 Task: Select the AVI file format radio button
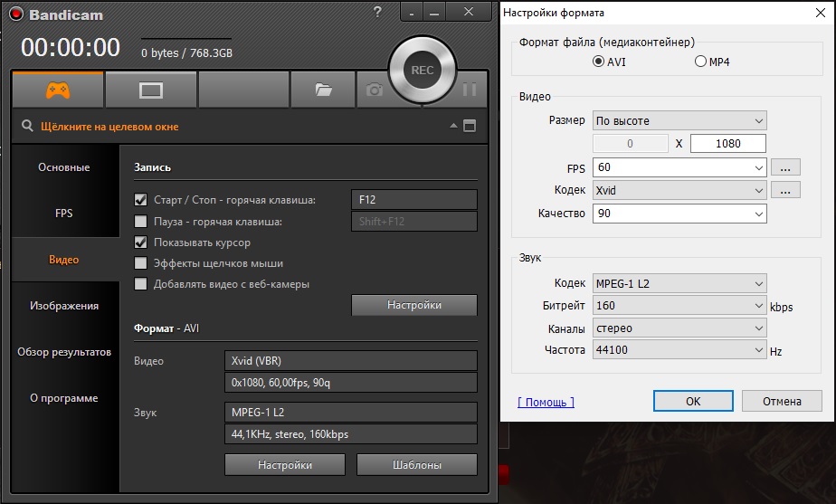pos(598,62)
